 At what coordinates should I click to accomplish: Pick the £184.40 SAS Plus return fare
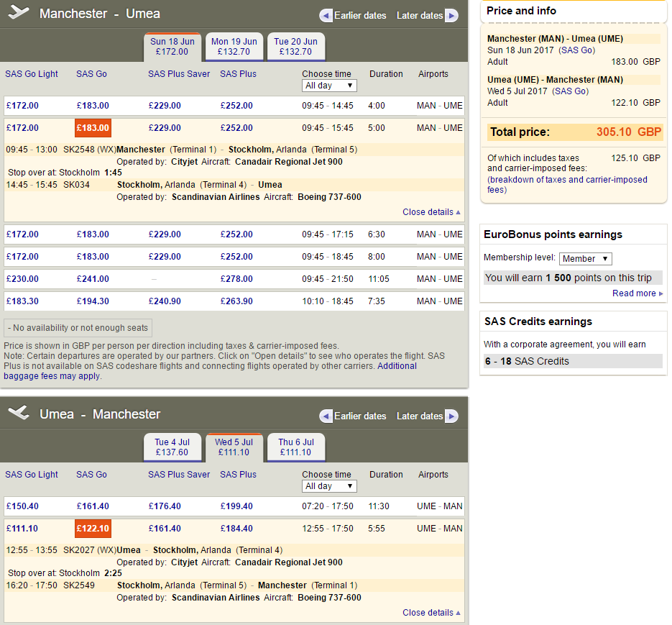(x=236, y=529)
